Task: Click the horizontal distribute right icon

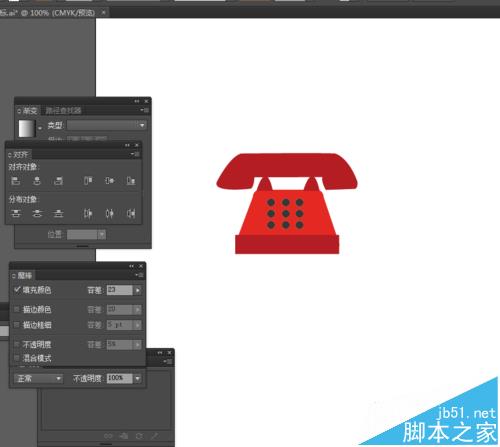Action: pos(131,213)
